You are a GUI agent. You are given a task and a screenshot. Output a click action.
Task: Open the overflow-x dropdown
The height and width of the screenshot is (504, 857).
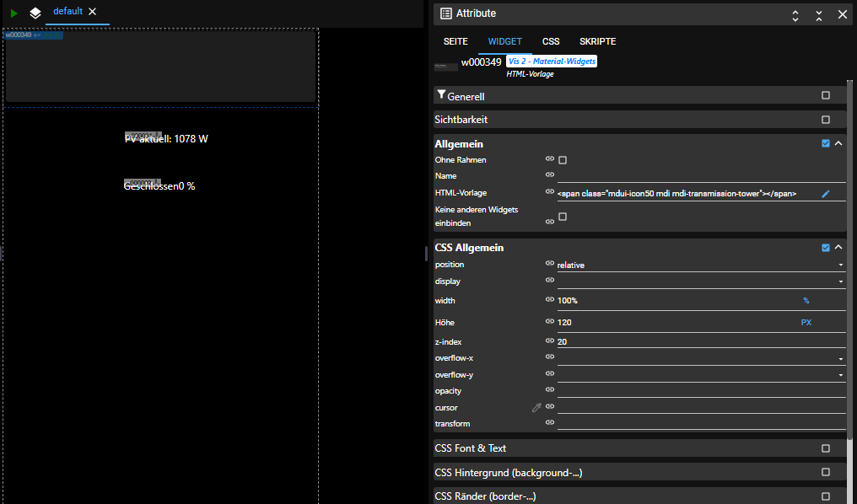point(700,357)
